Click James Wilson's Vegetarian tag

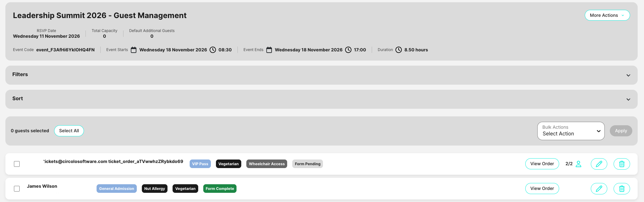[185, 189]
